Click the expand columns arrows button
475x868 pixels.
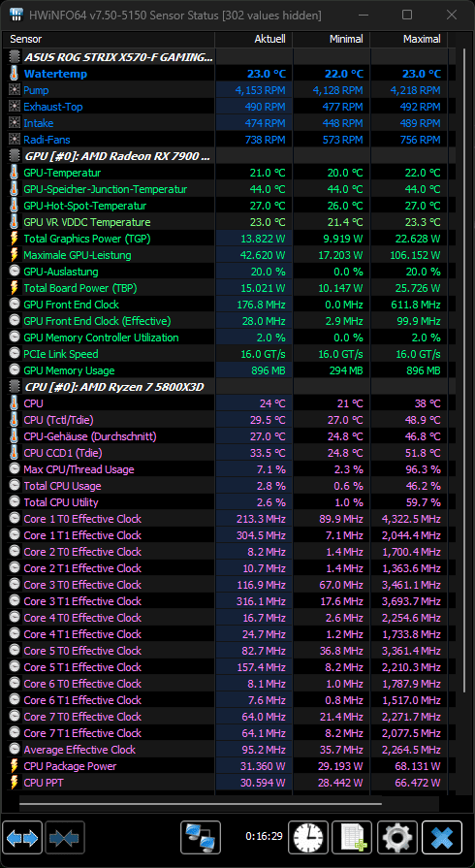pyautogui.click(x=22, y=838)
